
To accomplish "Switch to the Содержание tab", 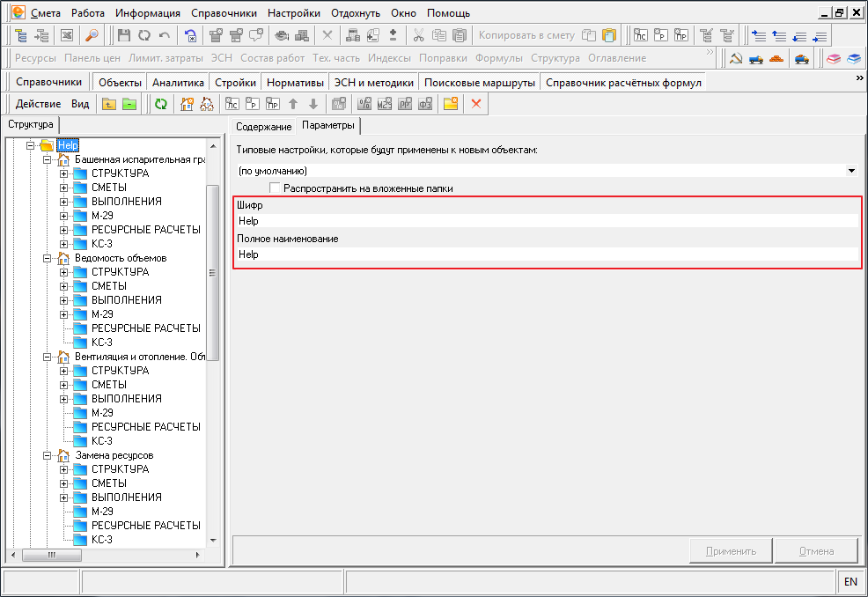I will click(263, 126).
